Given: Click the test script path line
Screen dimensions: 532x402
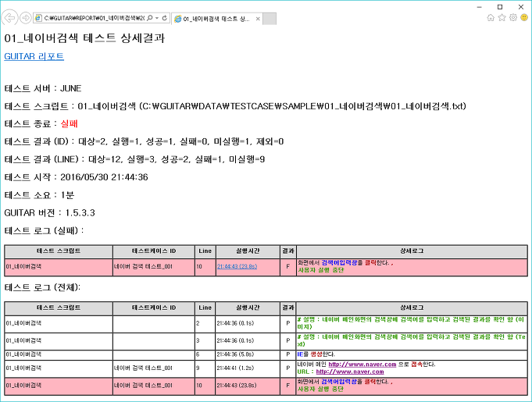Looking at the screenshot, I should pyautogui.click(x=235, y=106).
